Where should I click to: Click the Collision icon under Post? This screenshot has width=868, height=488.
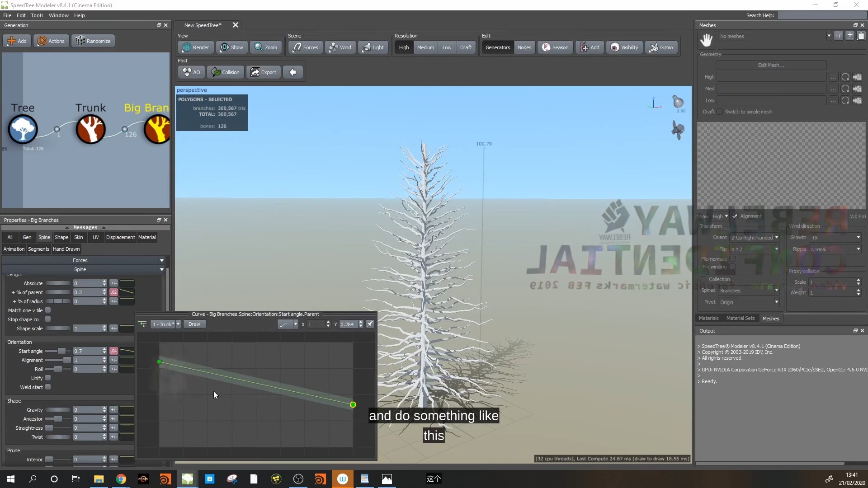click(x=226, y=72)
